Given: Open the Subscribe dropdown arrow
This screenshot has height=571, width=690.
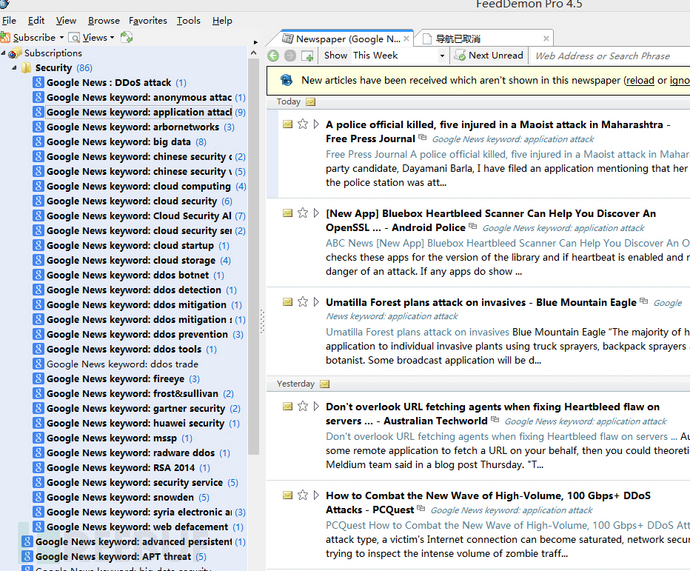Looking at the screenshot, I should coord(62,38).
